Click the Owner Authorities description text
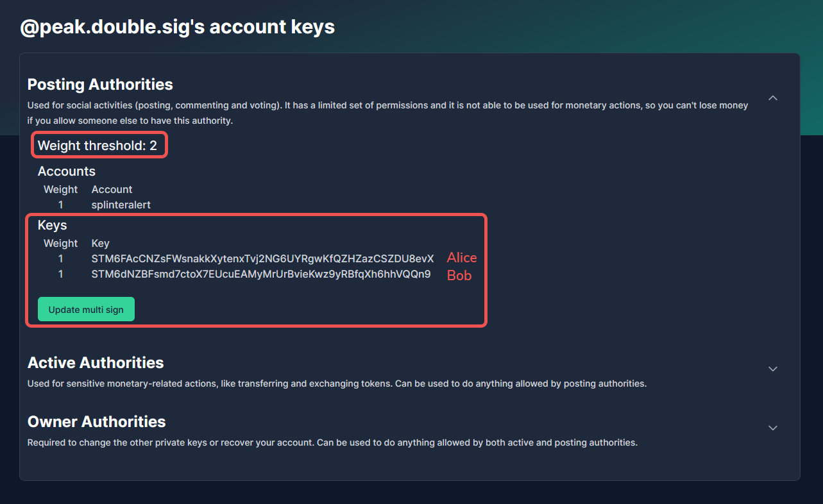The width and height of the screenshot is (823, 504). pos(332,442)
